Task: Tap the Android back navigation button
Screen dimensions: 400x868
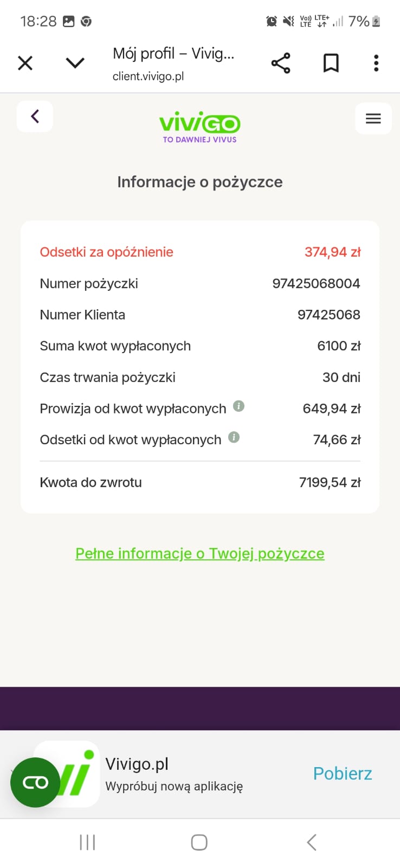Action: [x=312, y=843]
